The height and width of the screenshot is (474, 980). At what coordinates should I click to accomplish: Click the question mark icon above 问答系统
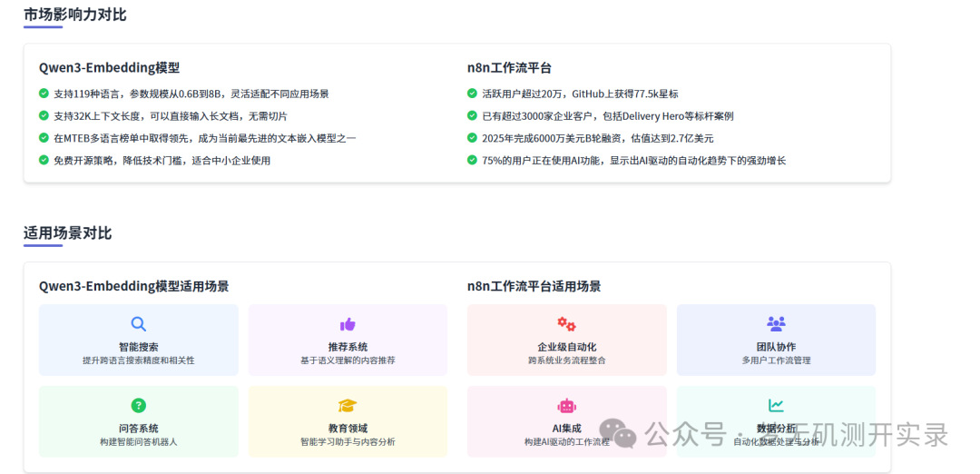[138, 405]
